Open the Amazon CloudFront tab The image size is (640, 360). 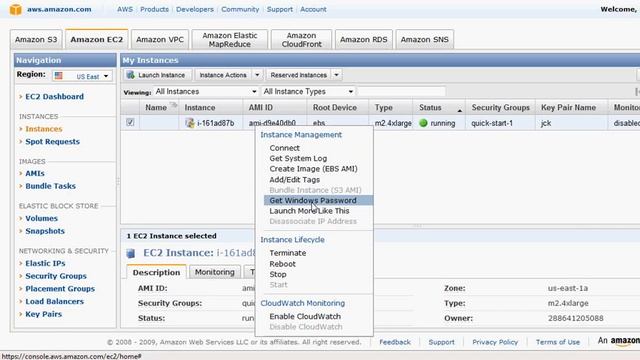click(301, 40)
